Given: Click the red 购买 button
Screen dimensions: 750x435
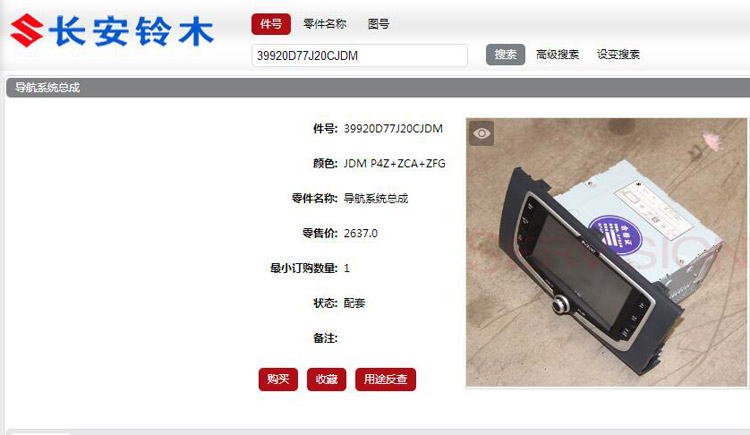Looking at the screenshot, I should 278,379.
